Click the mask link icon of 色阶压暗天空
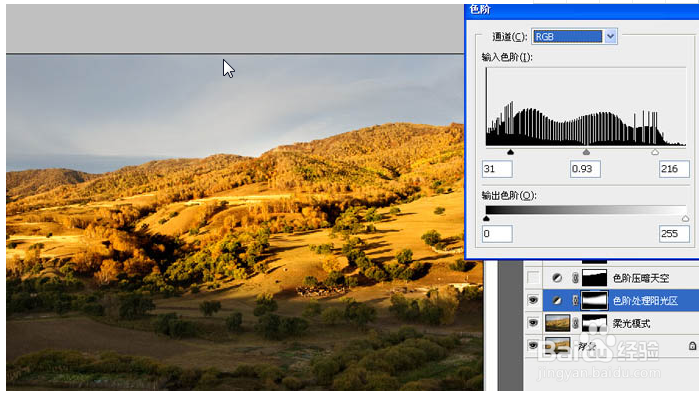This screenshot has width=700, height=398. tap(575, 278)
